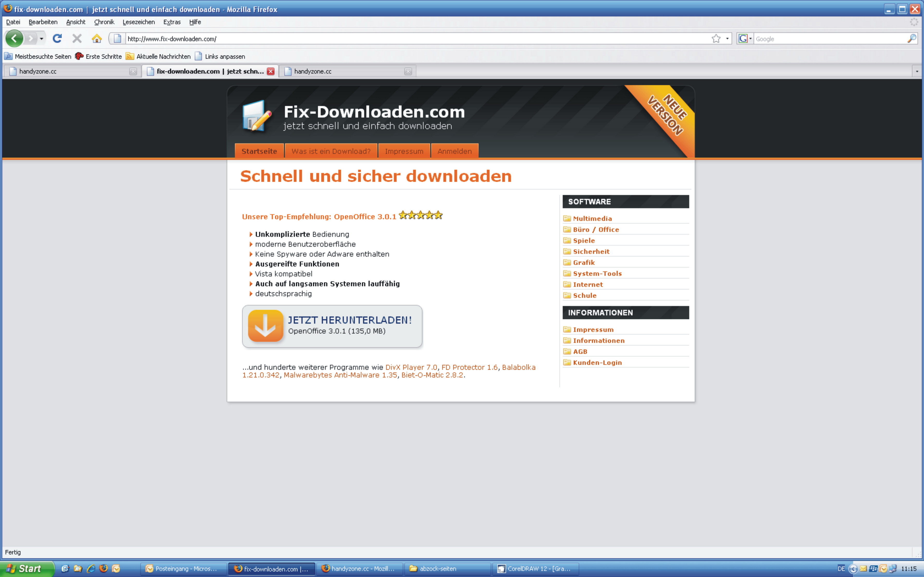924x577 pixels.
Task: Open the Multimedia software category
Action: (x=592, y=218)
